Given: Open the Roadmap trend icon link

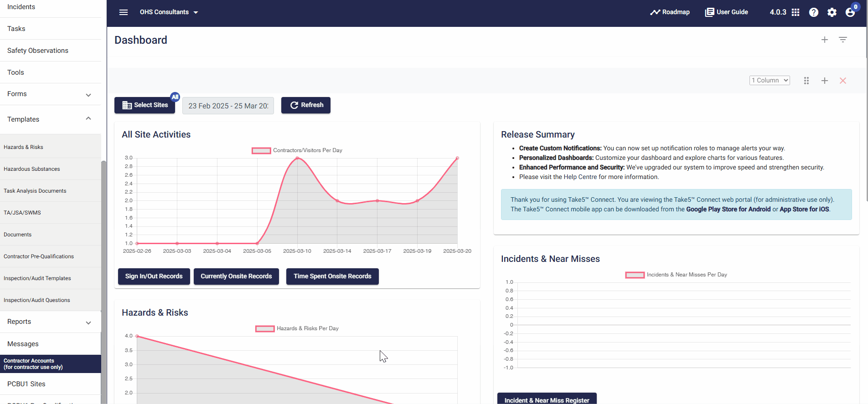Looking at the screenshot, I should (x=670, y=12).
